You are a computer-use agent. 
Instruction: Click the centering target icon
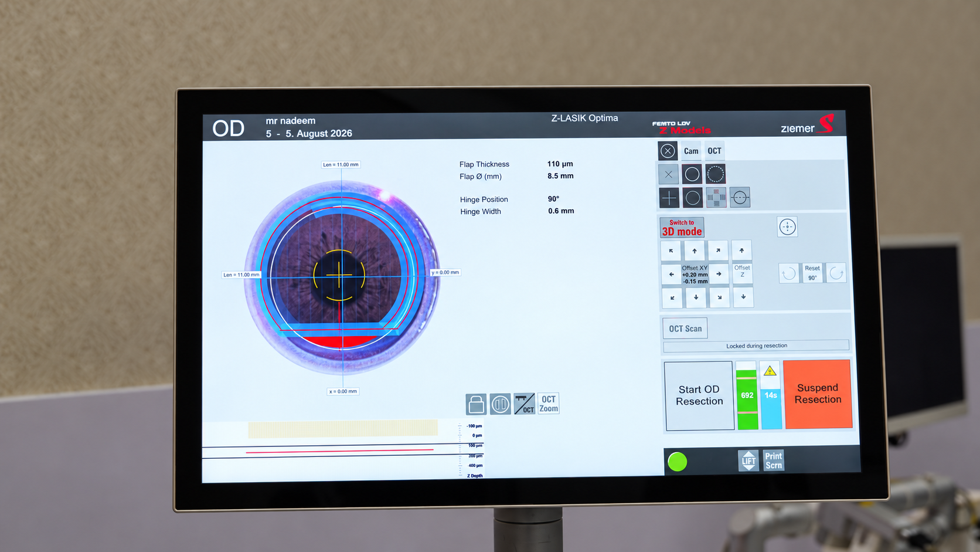[x=787, y=226]
